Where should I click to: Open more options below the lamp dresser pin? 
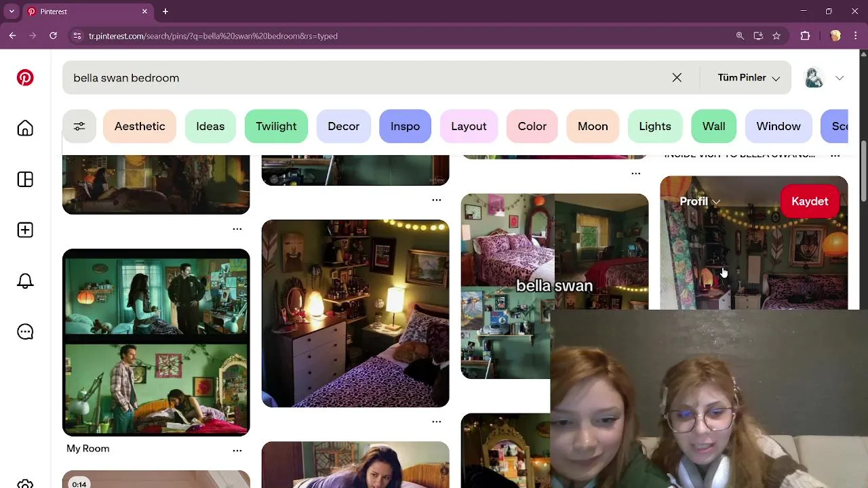coord(437,422)
